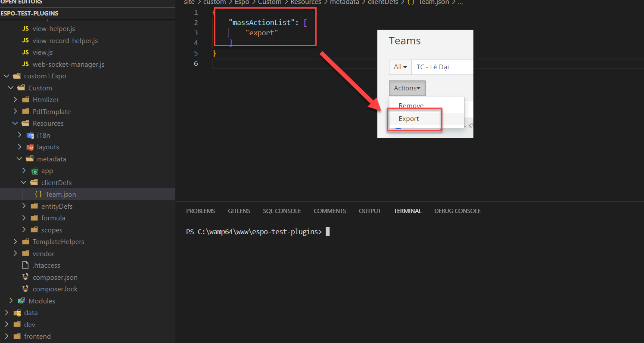Click the Team.json curly-brace file icon
644x343 pixels.
(38, 195)
